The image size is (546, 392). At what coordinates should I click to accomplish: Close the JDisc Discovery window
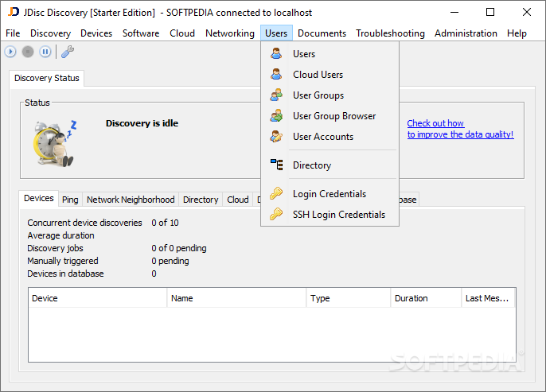pos(527,12)
